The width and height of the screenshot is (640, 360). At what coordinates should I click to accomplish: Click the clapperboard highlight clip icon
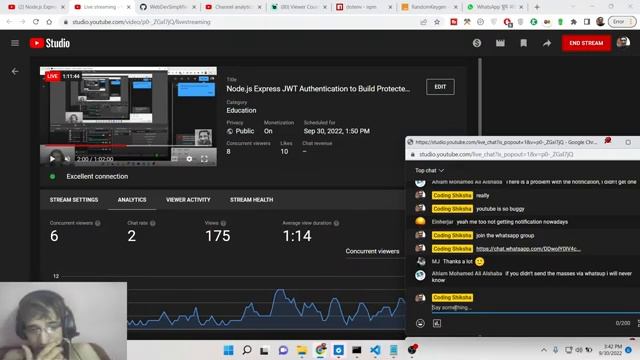500,43
